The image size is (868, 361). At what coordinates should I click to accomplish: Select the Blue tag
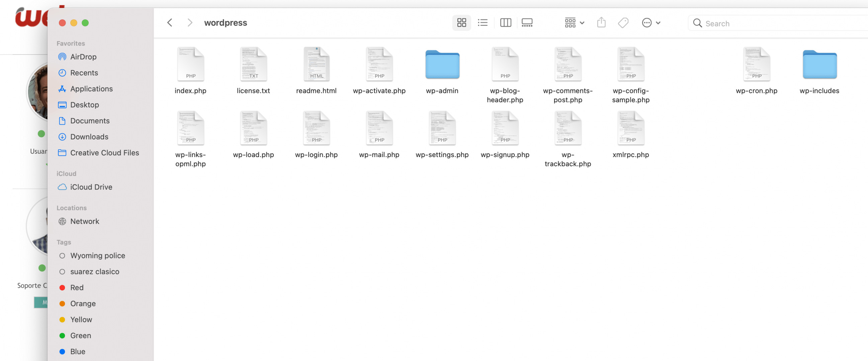pyautogui.click(x=101, y=352)
